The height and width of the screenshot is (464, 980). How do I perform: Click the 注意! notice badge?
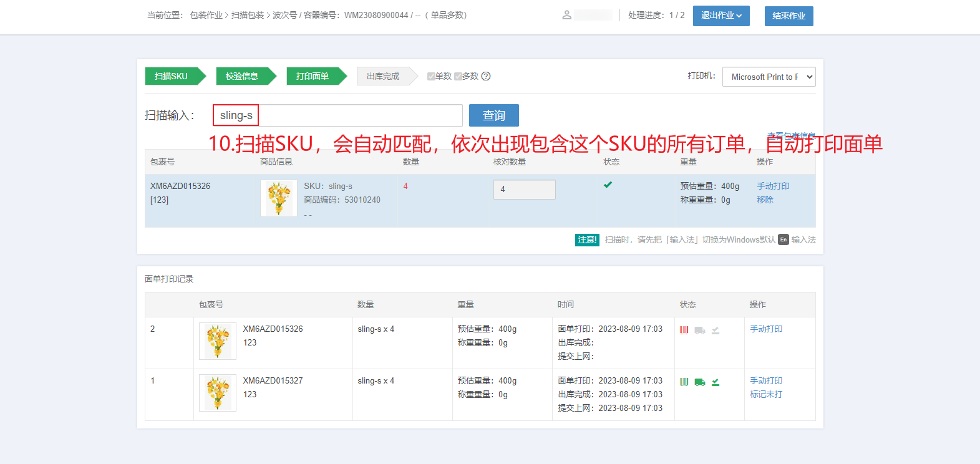pyautogui.click(x=587, y=239)
